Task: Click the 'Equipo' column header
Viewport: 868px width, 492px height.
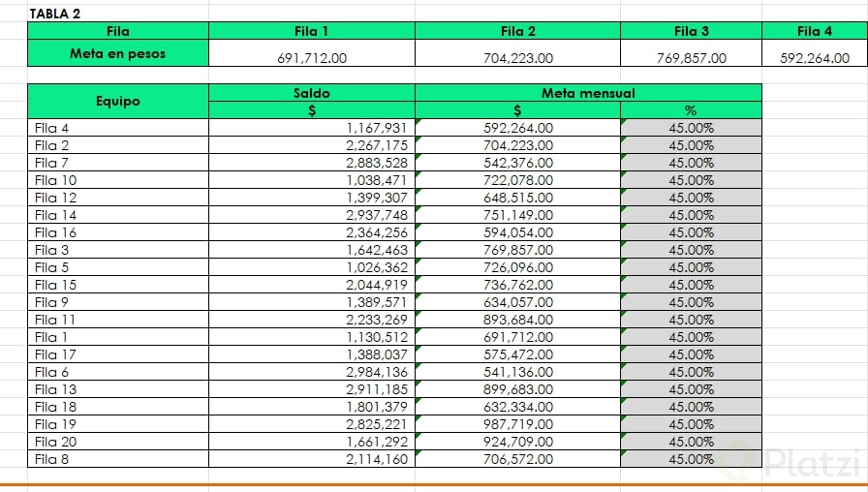Action: [117, 101]
